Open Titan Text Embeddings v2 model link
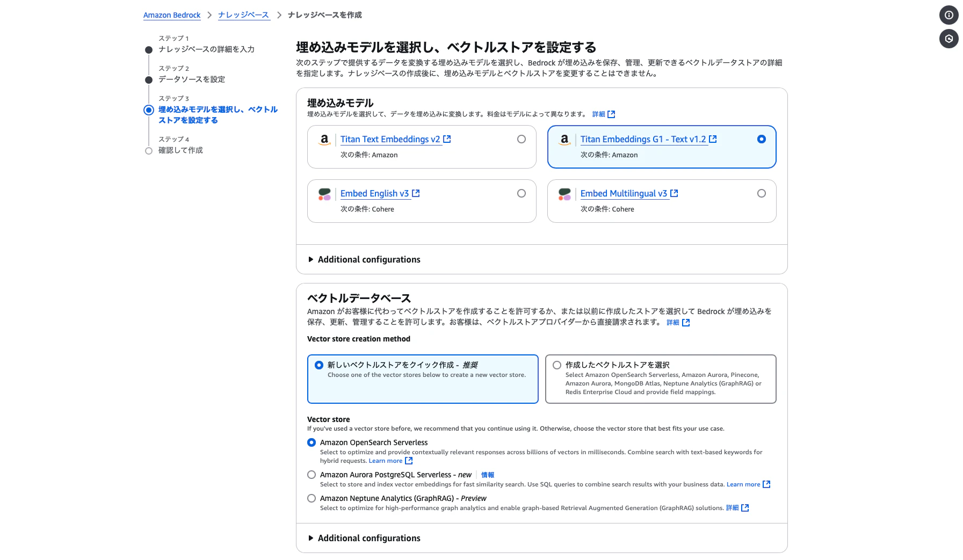963x560 pixels. pos(390,139)
